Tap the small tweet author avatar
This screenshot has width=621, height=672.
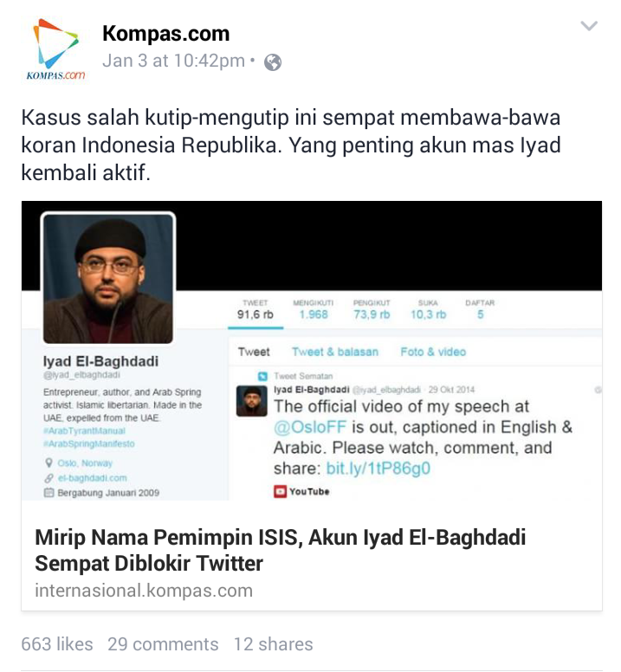point(251,401)
